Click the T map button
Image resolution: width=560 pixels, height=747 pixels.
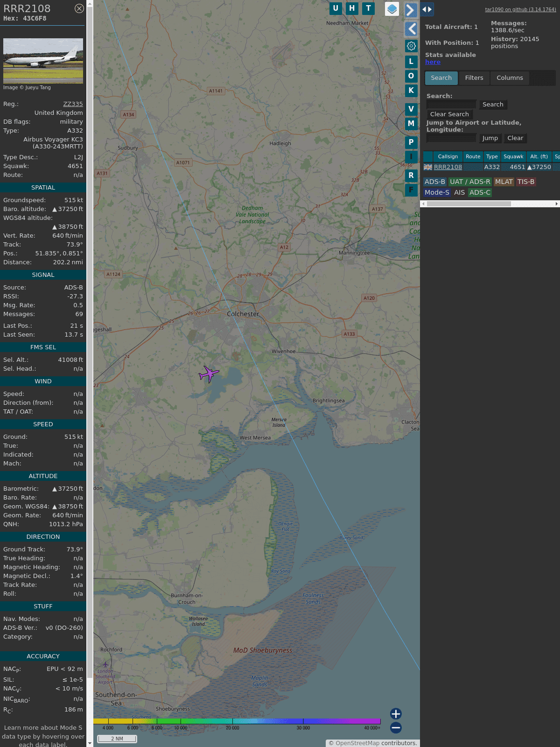pyautogui.click(x=369, y=8)
